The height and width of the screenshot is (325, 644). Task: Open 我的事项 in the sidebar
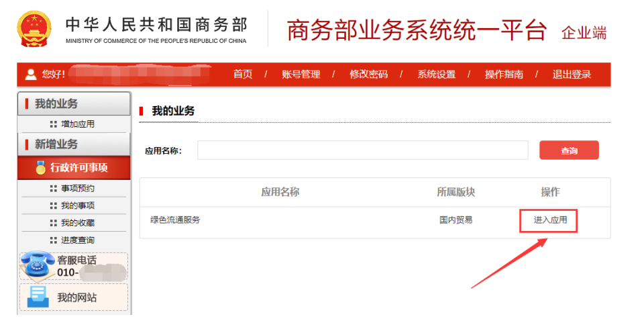point(78,205)
